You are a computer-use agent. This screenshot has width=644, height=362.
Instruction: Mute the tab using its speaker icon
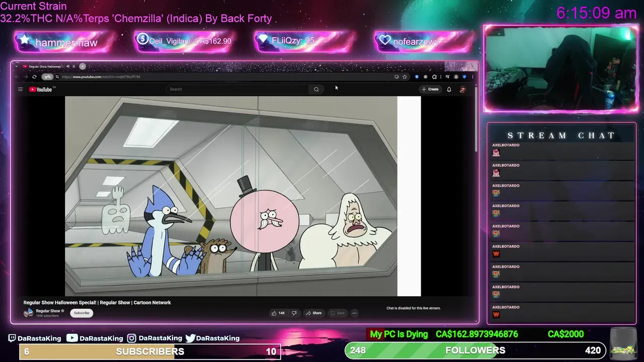(x=68, y=66)
